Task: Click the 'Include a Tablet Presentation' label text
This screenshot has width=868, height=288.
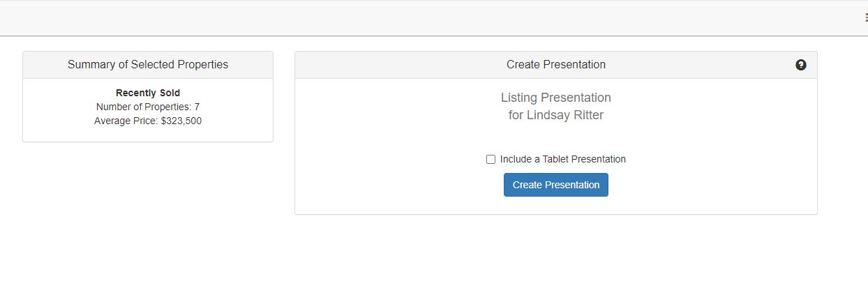Action: pos(562,159)
